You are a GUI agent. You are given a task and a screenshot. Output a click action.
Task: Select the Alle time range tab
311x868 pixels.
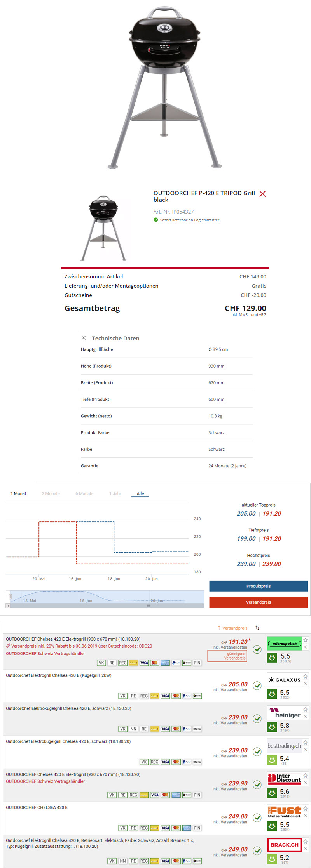140,493
